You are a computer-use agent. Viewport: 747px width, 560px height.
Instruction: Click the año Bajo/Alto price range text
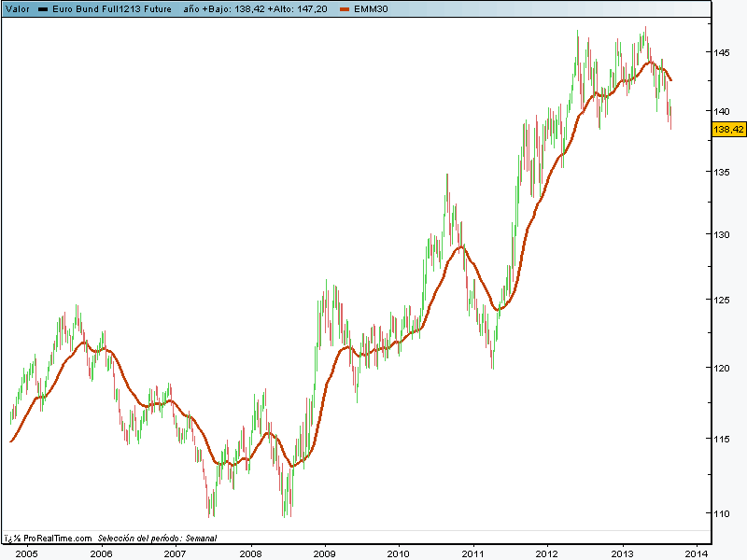click(255, 8)
